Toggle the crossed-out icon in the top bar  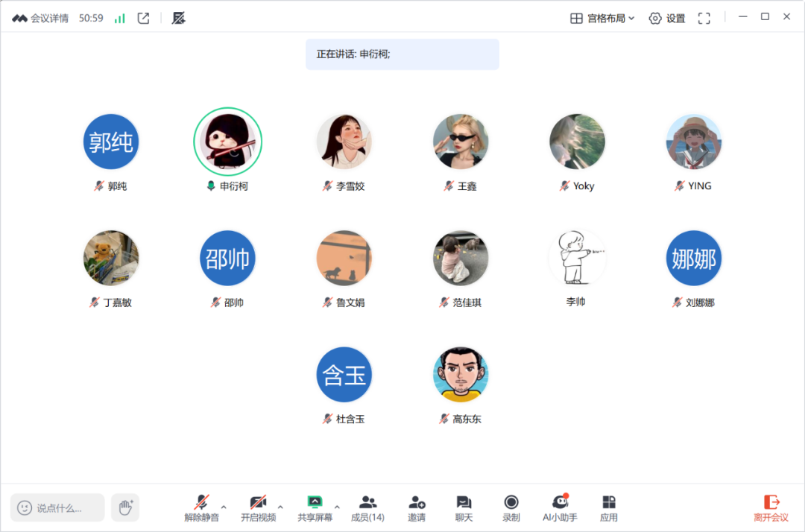click(x=178, y=19)
